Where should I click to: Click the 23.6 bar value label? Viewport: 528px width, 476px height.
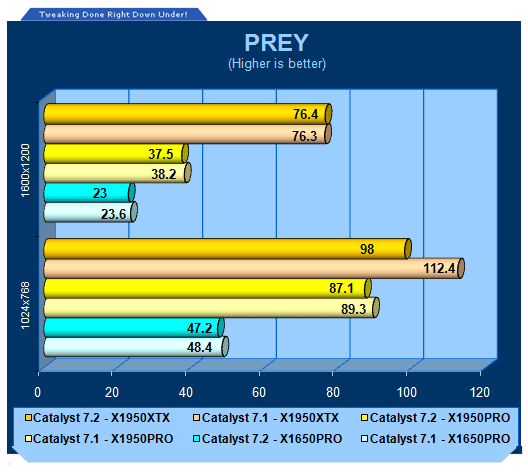pos(113,214)
